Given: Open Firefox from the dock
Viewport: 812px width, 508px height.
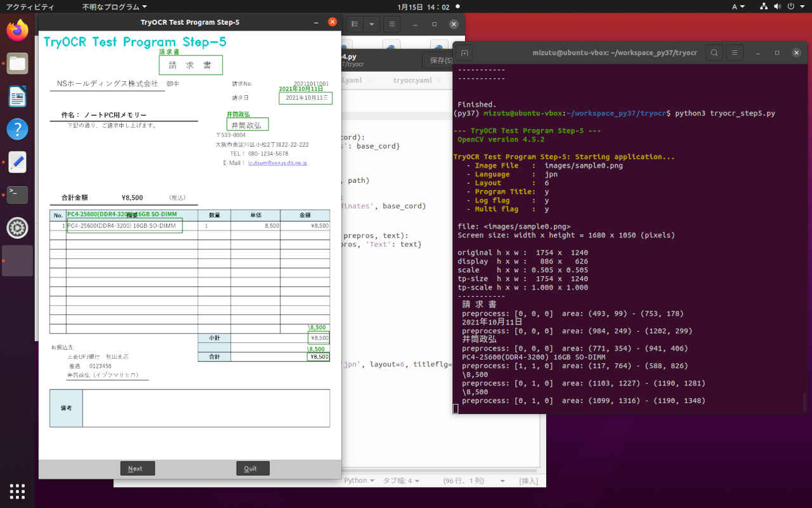Looking at the screenshot, I should pos(17,30).
